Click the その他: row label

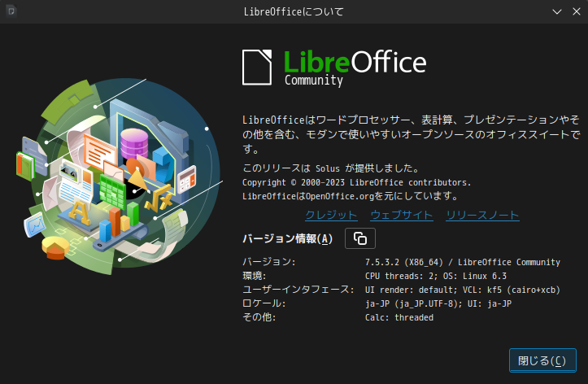pyautogui.click(x=259, y=317)
